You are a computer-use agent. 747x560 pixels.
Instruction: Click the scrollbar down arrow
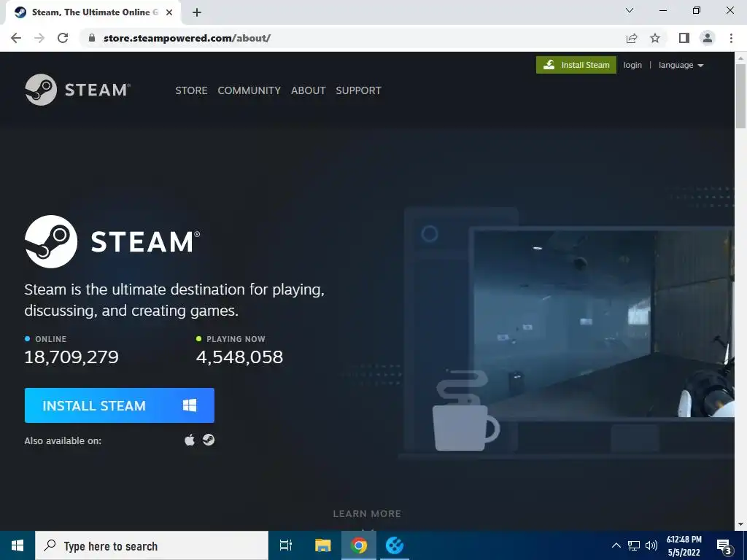pos(740,525)
